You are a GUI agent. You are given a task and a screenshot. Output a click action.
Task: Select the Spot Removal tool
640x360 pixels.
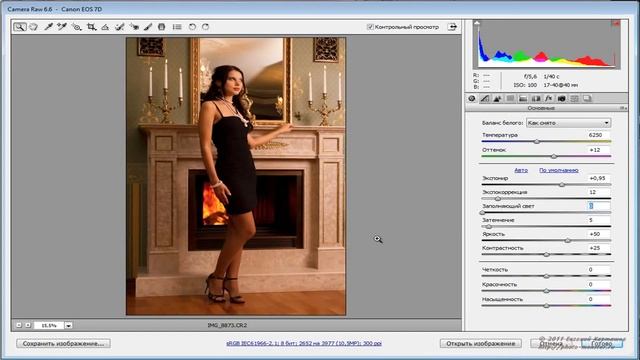point(119,27)
